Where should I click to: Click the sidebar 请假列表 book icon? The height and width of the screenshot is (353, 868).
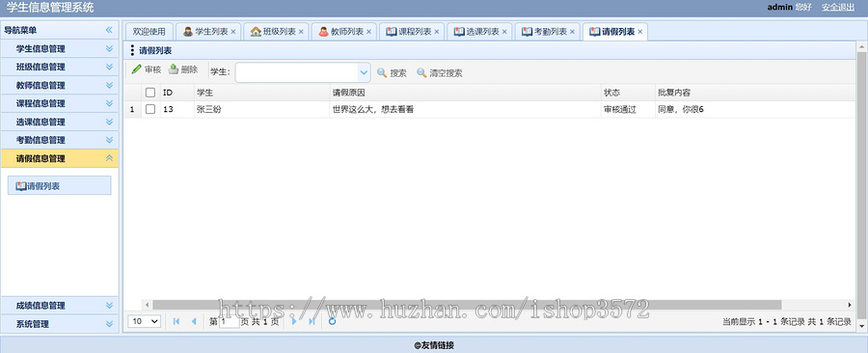[20, 186]
